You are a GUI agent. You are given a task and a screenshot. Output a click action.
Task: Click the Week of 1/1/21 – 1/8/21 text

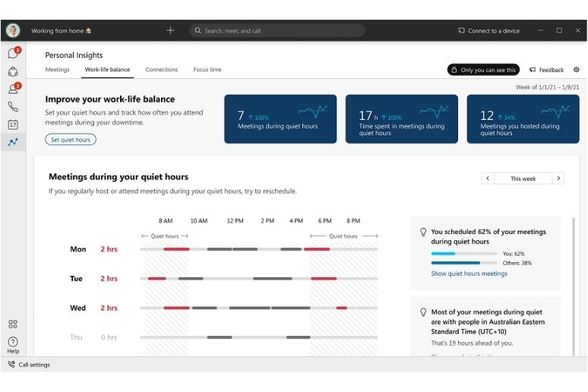click(547, 87)
